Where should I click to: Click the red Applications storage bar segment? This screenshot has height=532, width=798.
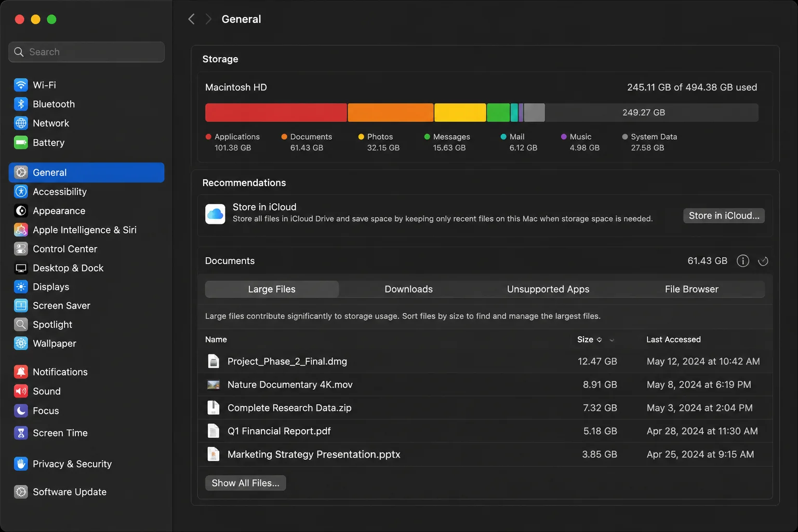coord(276,113)
